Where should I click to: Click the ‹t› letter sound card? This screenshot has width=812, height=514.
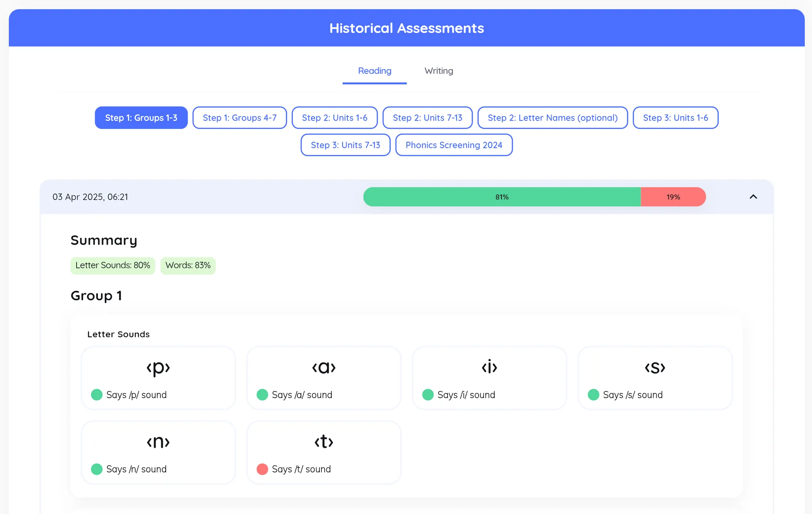(x=324, y=452)
